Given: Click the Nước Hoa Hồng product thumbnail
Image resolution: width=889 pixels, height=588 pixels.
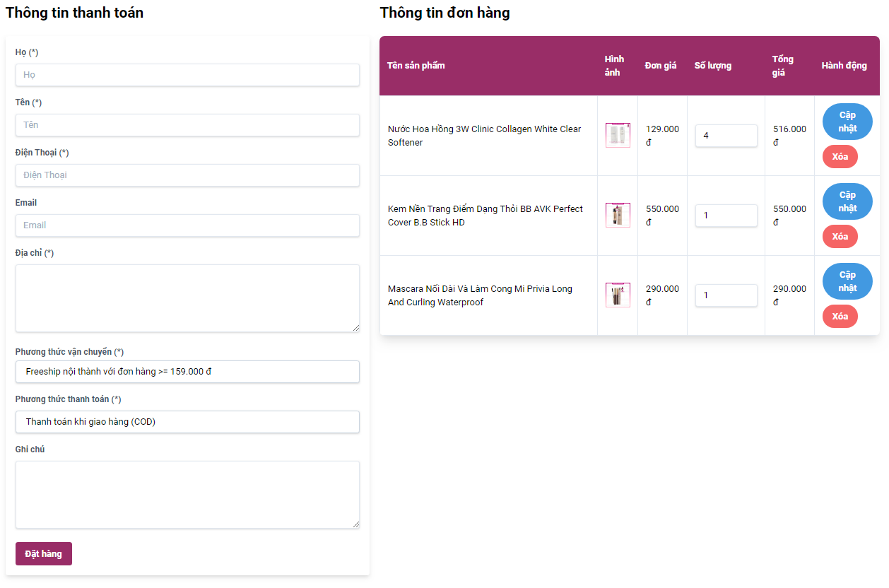Looking at the screenshot, I should (x=618, y=135).
